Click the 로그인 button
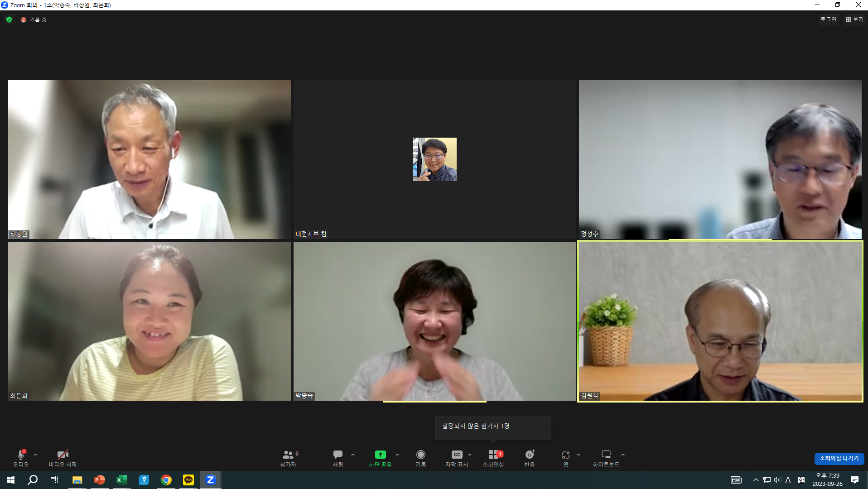 pyautogui.click(x=829, y=19)
